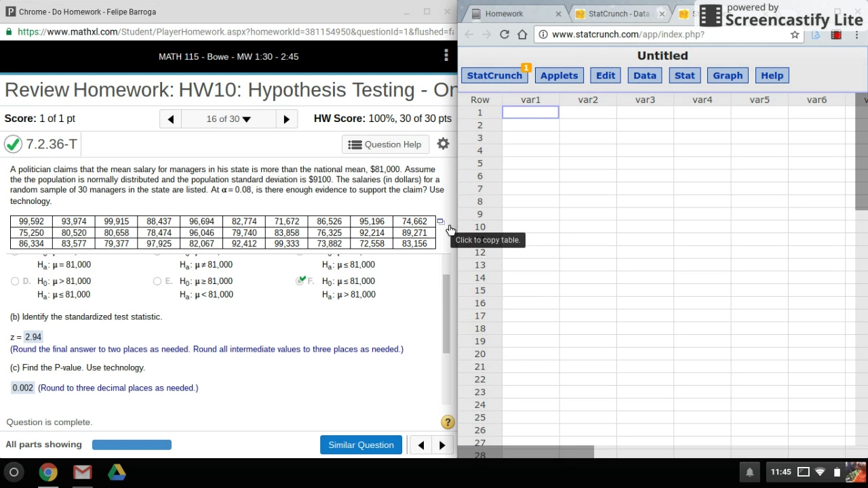This screenshot has width=868, height=488.
Task: Click the salary value 99,592 in the table
Action: [31, 222]
